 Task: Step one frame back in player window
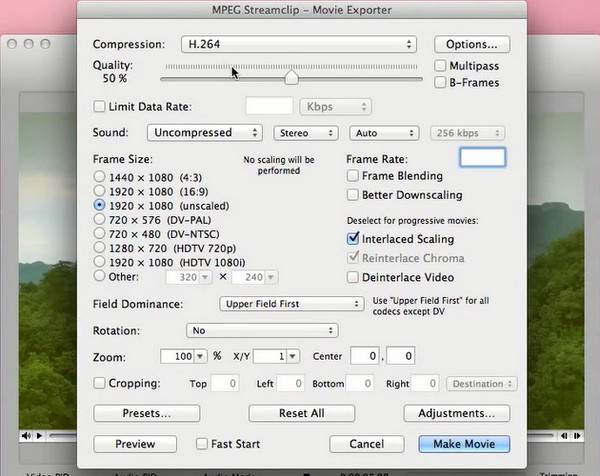point(564,435)
